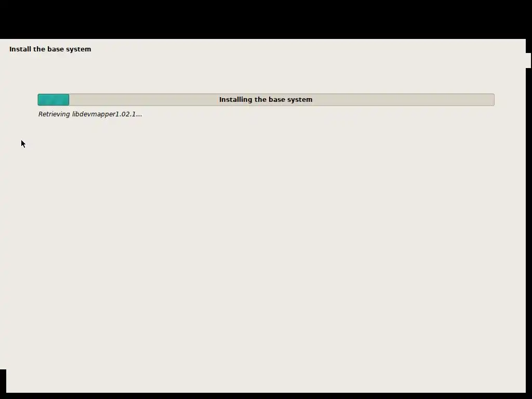Click the word "Retrieving" in status line

pyautogui.click(x=54, y=114)
